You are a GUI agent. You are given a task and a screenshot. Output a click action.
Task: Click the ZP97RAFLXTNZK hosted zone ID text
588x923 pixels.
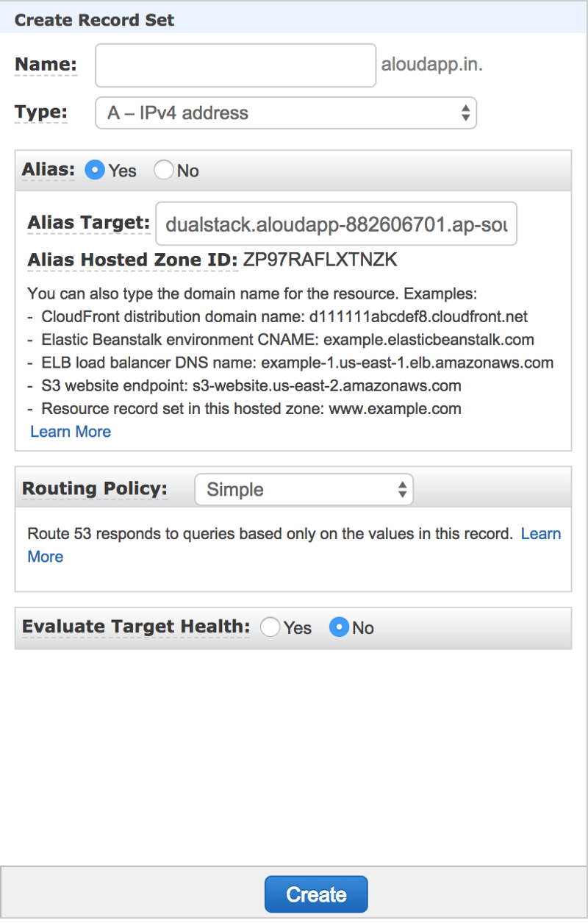(x=320, y=260)
